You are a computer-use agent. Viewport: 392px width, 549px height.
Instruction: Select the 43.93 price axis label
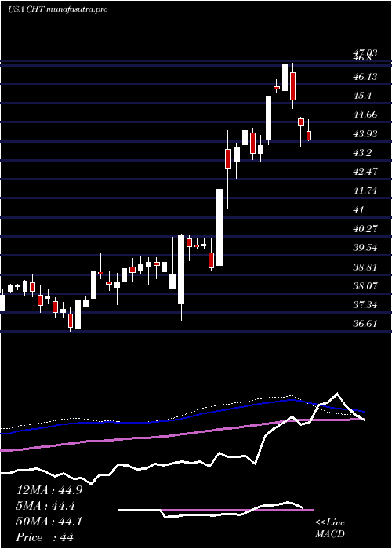point(365,133)
